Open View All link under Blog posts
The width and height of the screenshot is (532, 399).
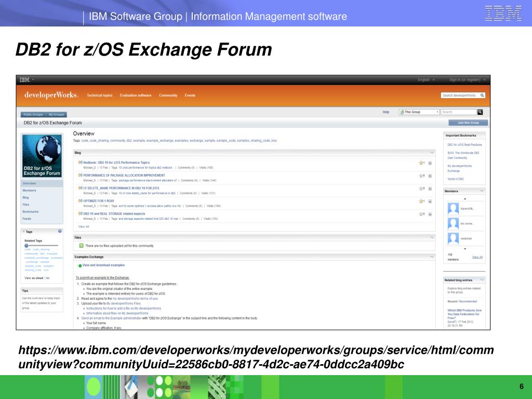point(84,227)
